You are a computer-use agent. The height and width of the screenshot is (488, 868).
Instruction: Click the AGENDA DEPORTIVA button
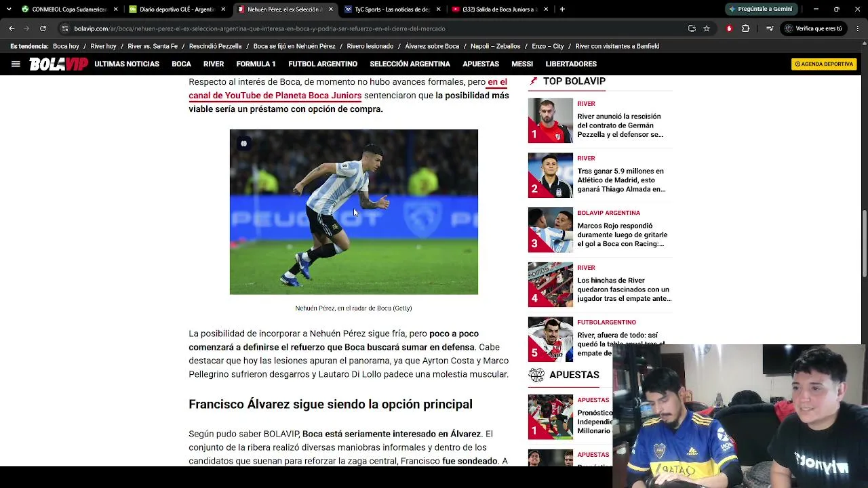(824, 64)
